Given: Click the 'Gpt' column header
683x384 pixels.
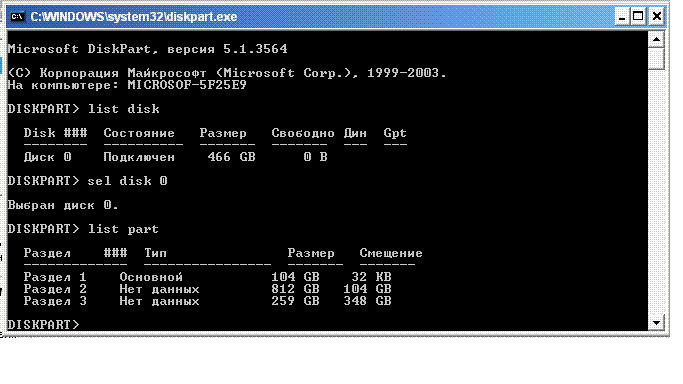Looking at the screenshot, I should point(395,133).
